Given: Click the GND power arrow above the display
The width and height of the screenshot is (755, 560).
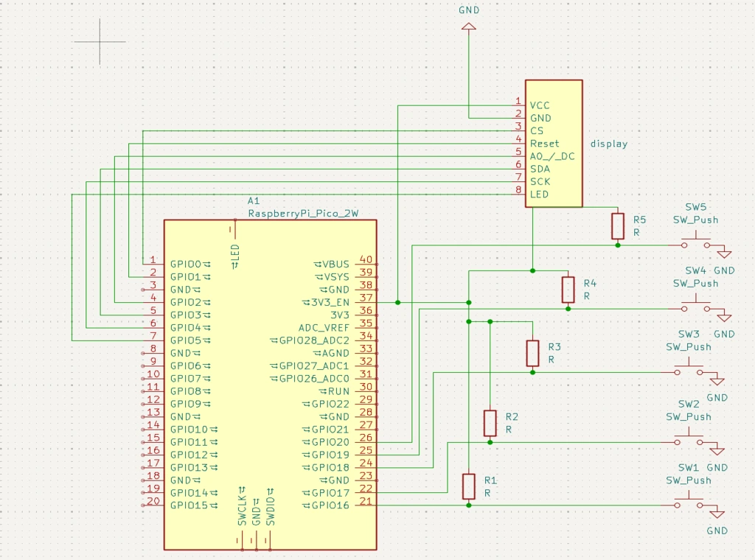Looking at the screenshot, I should pyautogui.click(x=468, y=27).
